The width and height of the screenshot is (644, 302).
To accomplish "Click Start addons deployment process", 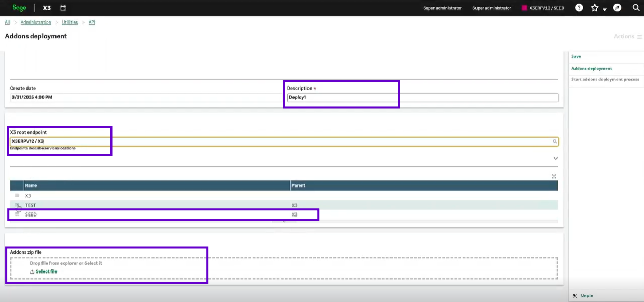I will pos(605,79).
